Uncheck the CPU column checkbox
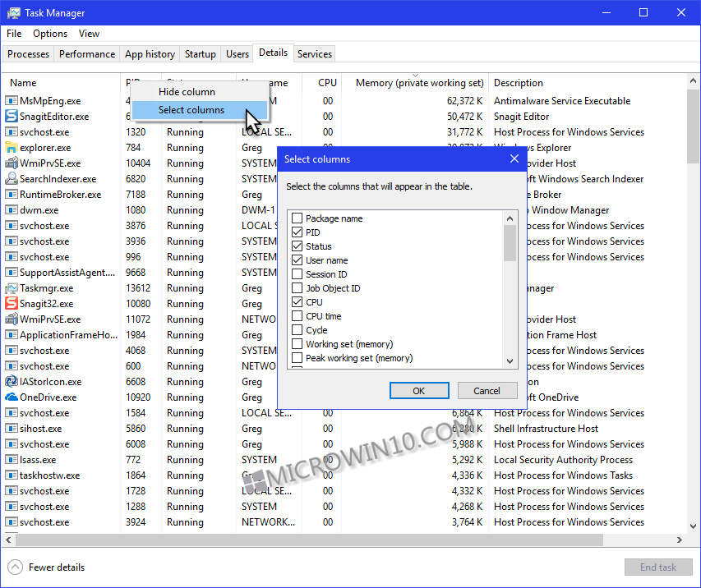Screen dimensions: 701x588 297,302
